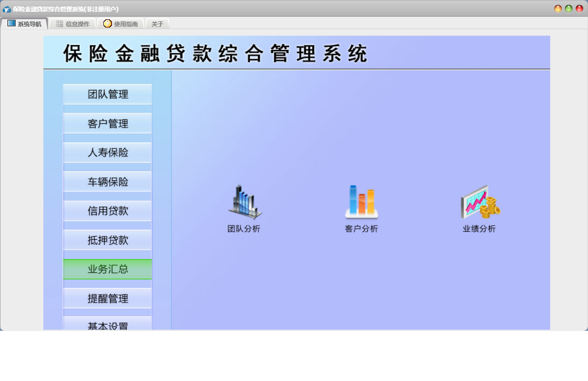Click the app logo in title bar
This screenshot has width=588, height=381.
[6, 9]
